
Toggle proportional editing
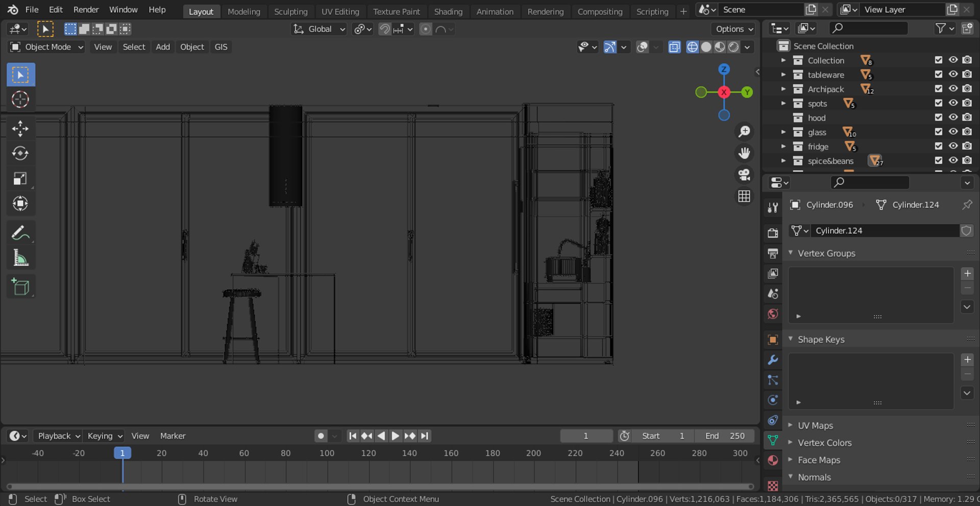click(x=426, y=29)
